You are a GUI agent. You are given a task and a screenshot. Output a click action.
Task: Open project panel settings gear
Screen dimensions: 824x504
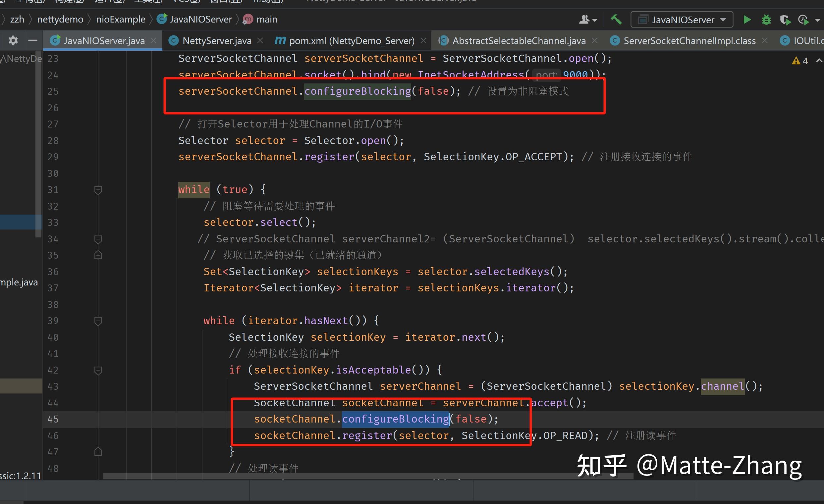(x=13, y=41)
